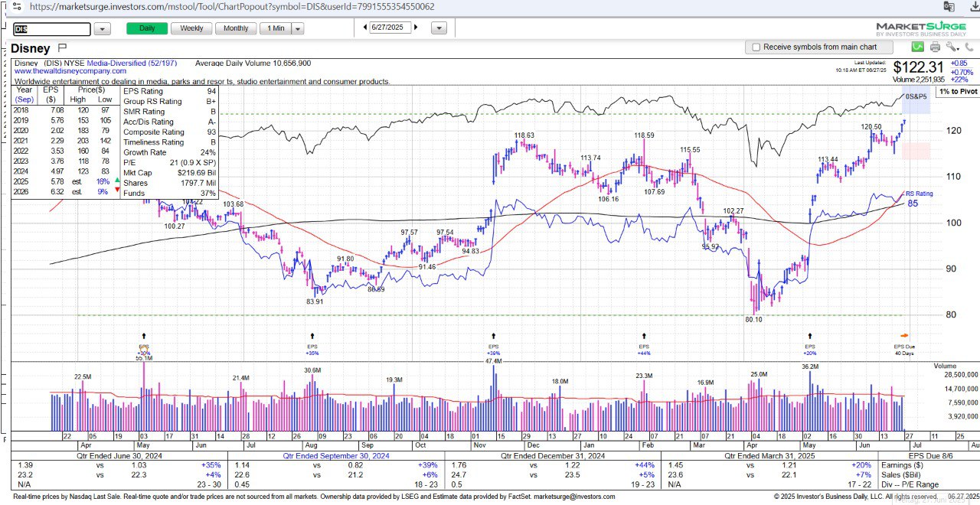The height and width of the screenshot is (505, 980).
Task: Visit www.thewaltdisneycompany.com link
Action: tap(70, 71)
